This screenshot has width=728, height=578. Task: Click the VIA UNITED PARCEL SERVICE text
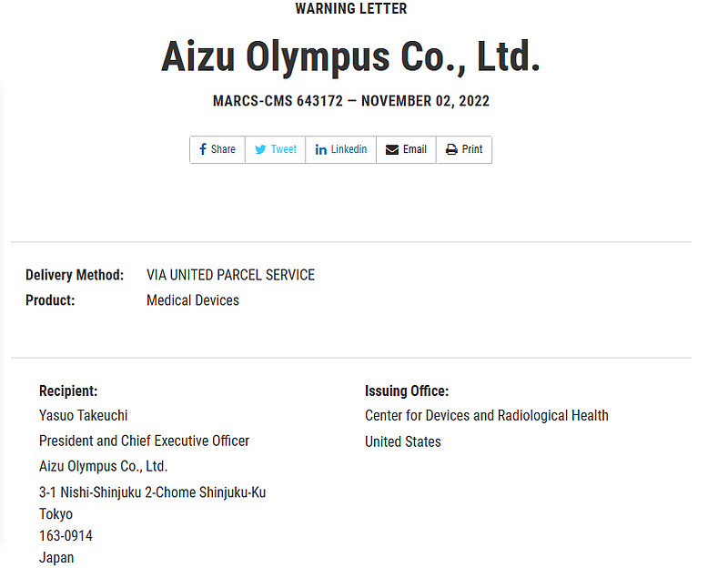click(231, 275)
